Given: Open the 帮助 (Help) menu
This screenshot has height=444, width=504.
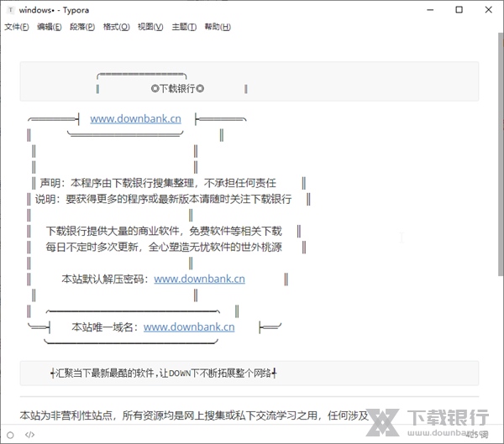Looking at the screenshot, I should pos(217,27).
